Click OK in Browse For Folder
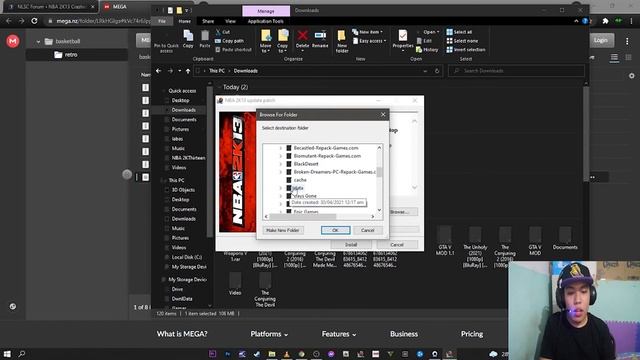The height and width of the screenshot is (360, 640). point(336,230)
